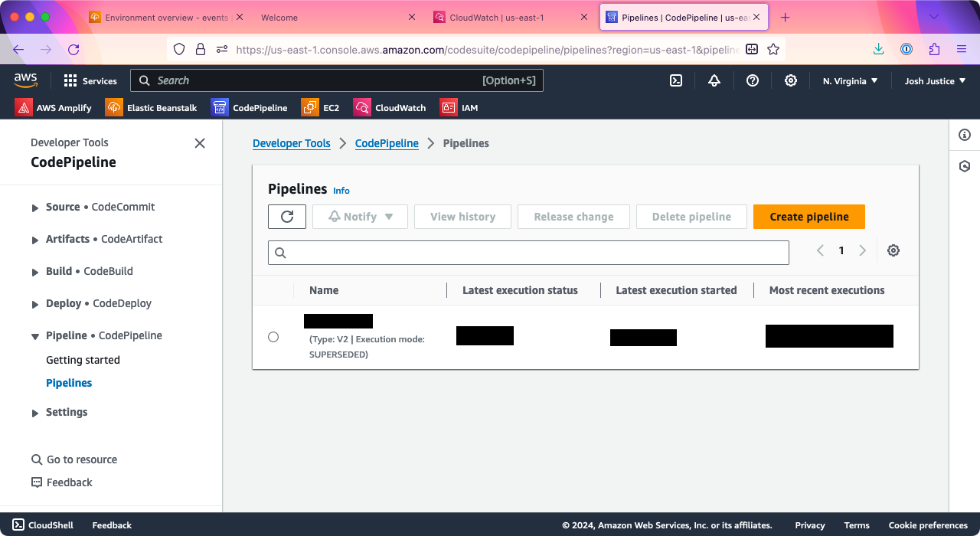This screenshot has width=980, height=536.
Task: Switch to CloudWatch browser tab
Action: 510,17
